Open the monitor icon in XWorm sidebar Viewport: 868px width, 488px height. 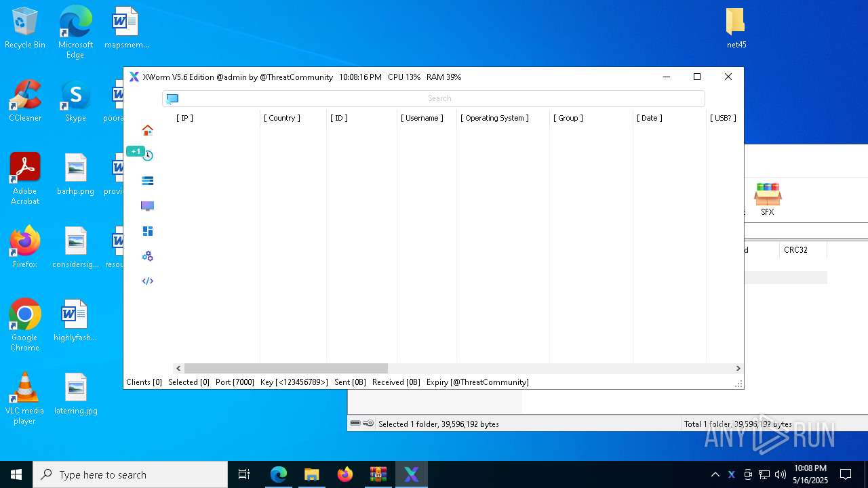(x=147, y=206)
